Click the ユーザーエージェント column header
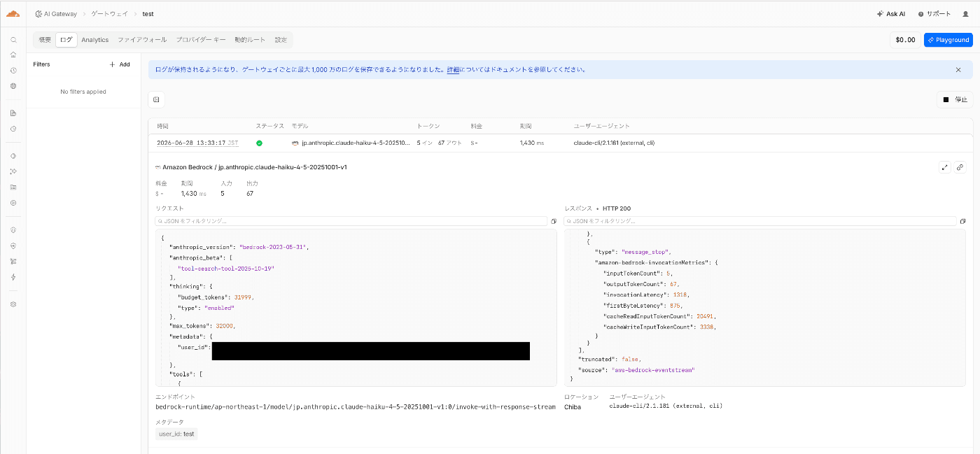 (x=601, y=126)
